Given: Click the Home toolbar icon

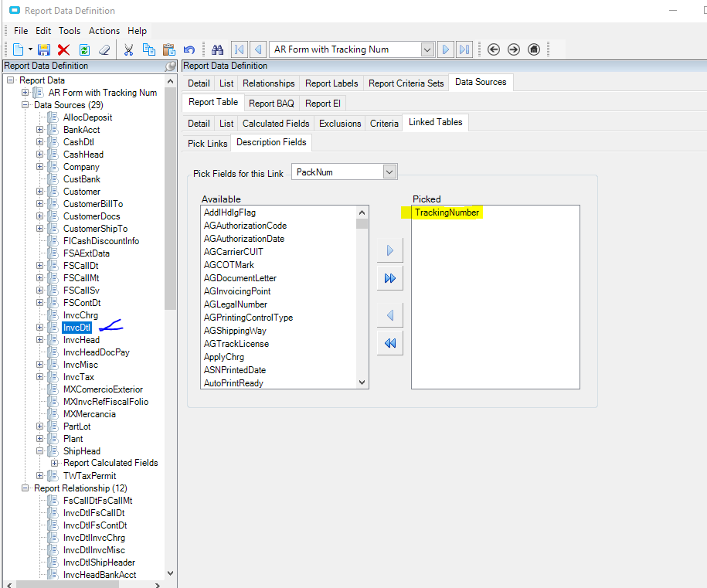Looking at the screenshot, I should [534, 49].
